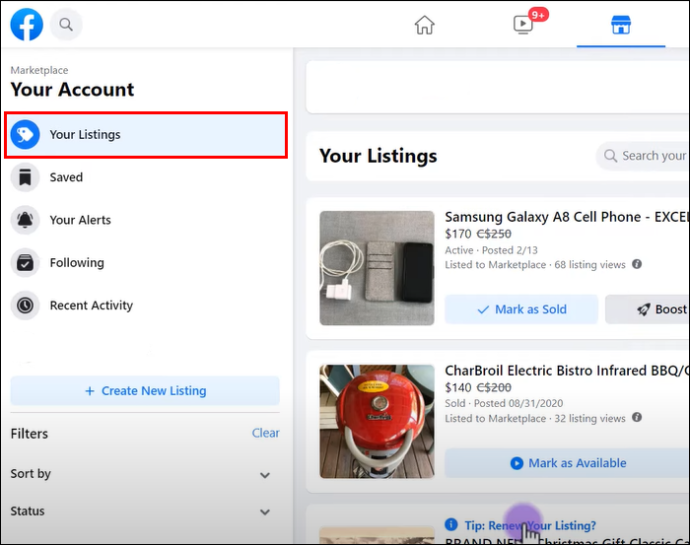This screenshot has width=690, height=545.
Task: Mark the CharBroil BBQ as Available
Action: click(x=567, y=463)
